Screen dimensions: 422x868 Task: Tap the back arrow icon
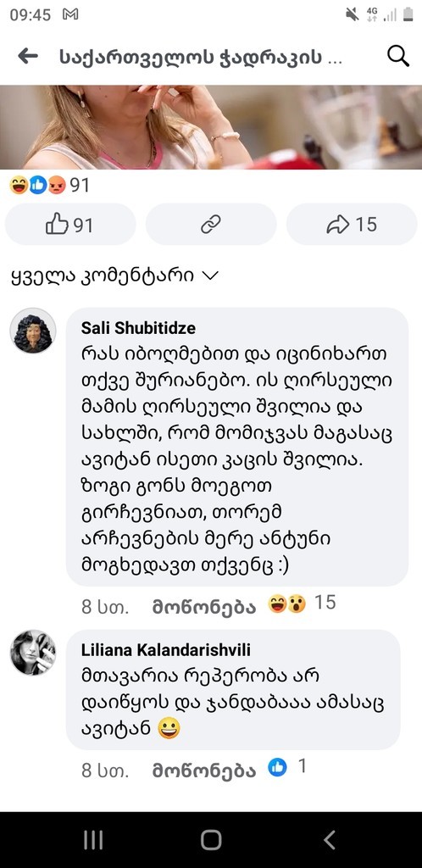click(x=28, y=56)
